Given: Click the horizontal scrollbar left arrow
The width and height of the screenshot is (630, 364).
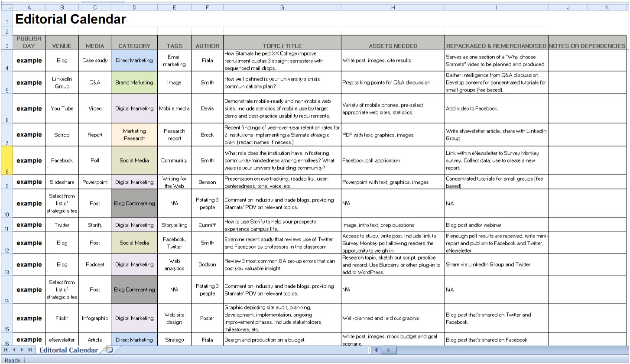Looking at the screenshot, I should click(376, 350).
